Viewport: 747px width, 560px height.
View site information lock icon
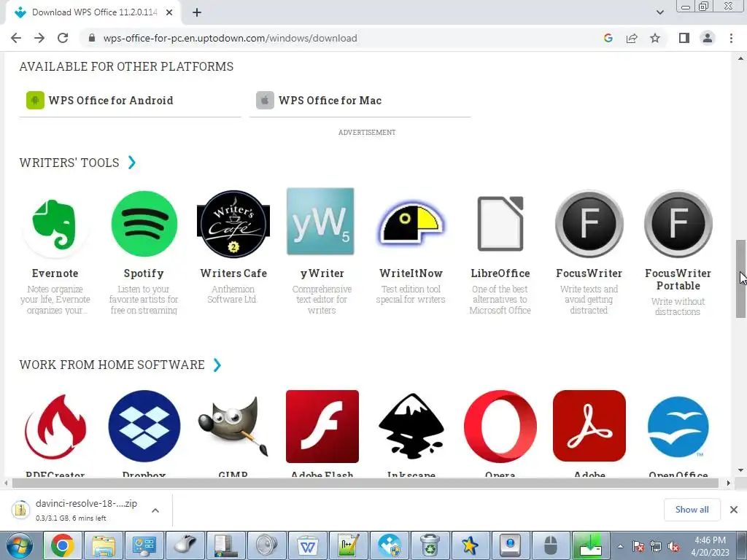tap(92, 38)
